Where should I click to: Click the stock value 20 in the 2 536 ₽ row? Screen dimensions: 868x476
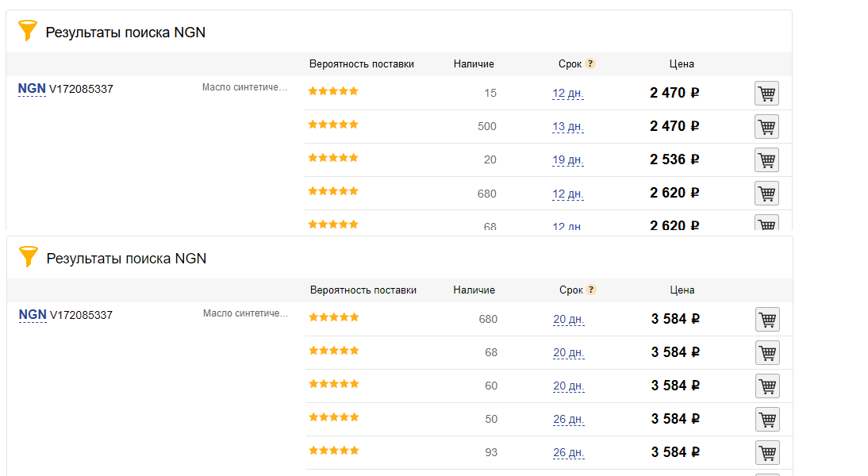[x=490, y=160]
